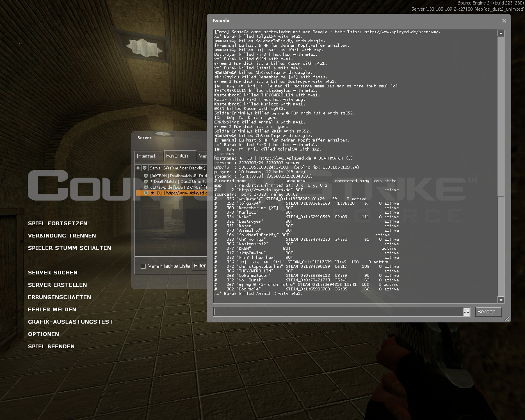Click the DE language indicator in console input
The height and width of the screenshot is (420, 525).
466,311
